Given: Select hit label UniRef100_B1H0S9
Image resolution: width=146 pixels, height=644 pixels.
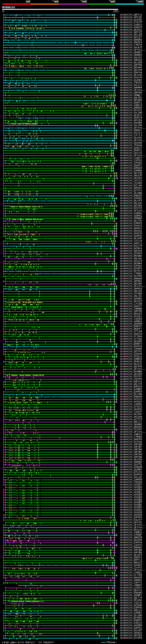Looking at the screenshot, I should point(131,347).
